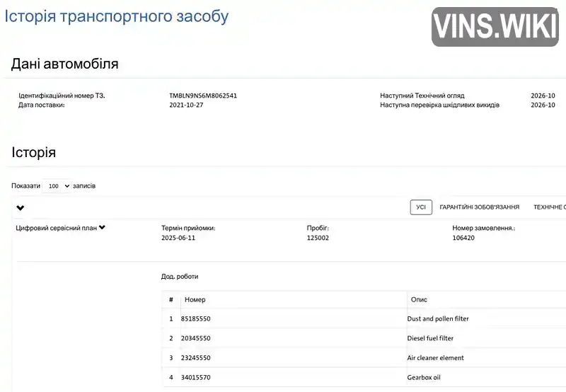Click the mileage value 125002
The image size is (566, 392).
[318, 238]
